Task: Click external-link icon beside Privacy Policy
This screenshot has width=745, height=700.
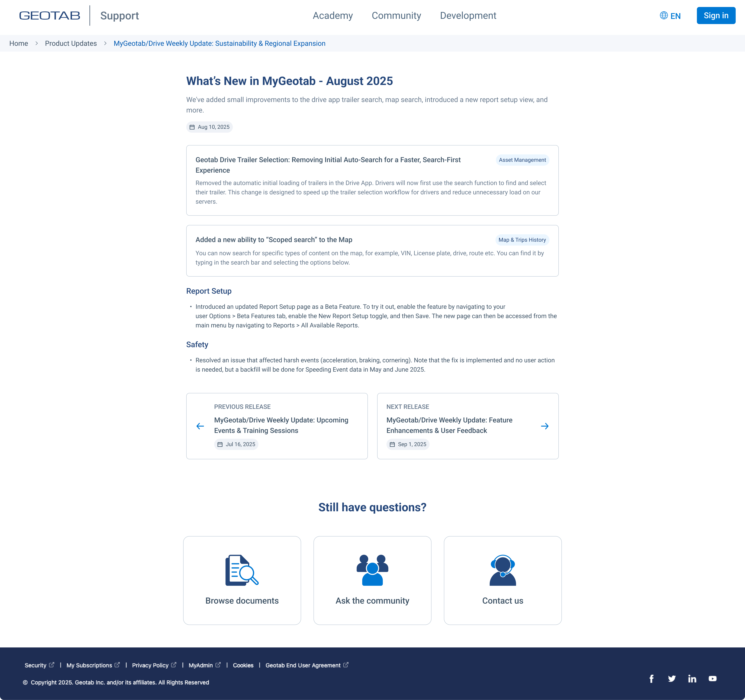Action: point(174,665)
